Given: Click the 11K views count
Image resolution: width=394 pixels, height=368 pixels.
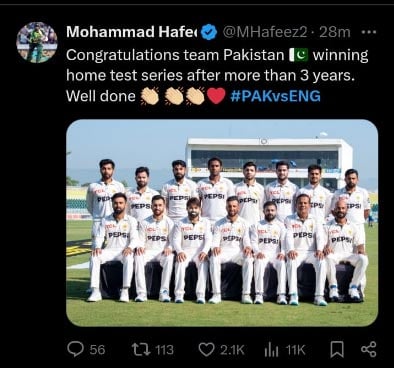Looking at the screenshot, I should coord(296,350).
